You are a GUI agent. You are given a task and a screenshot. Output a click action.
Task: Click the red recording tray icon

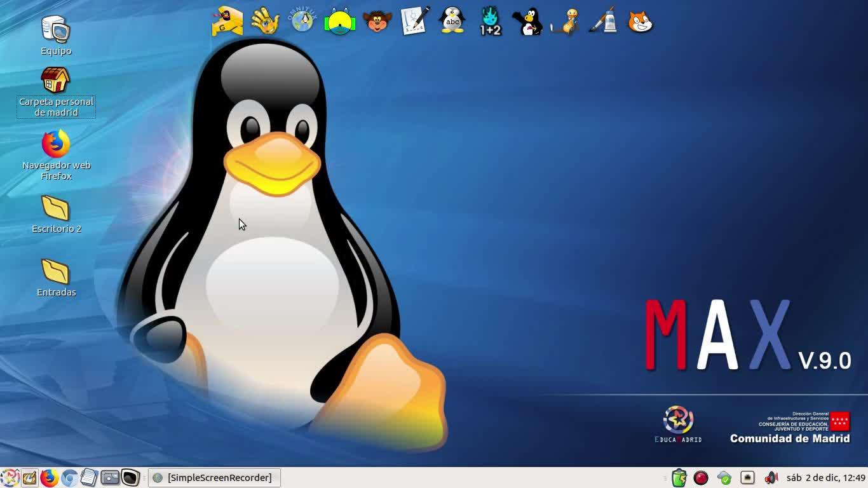(701, 477)
